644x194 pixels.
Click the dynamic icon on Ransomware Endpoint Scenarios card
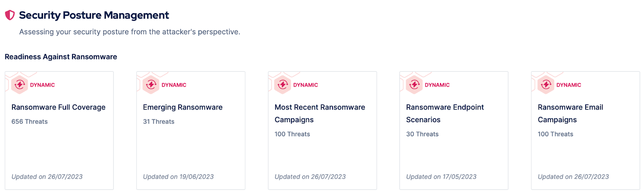click(414, 85)
